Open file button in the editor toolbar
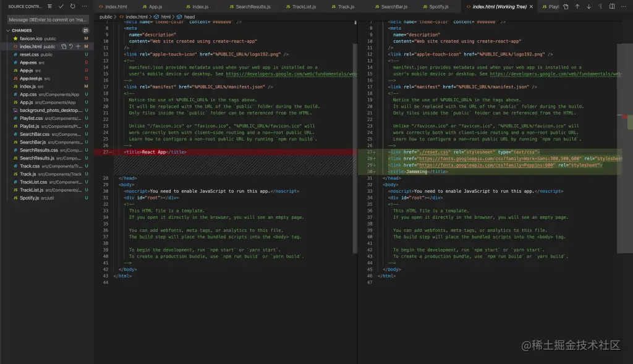The width and height of the screenshot is (633, 364). coord(566,6)
